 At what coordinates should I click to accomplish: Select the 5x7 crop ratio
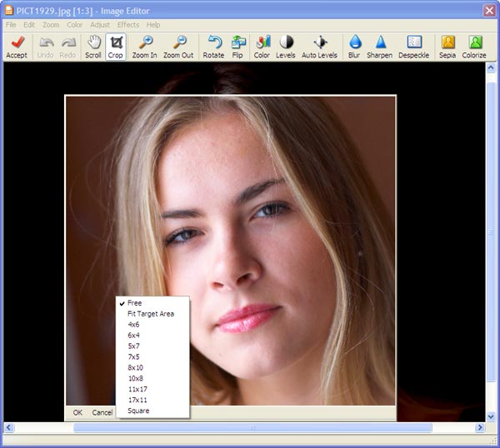[x=152, y=346]
